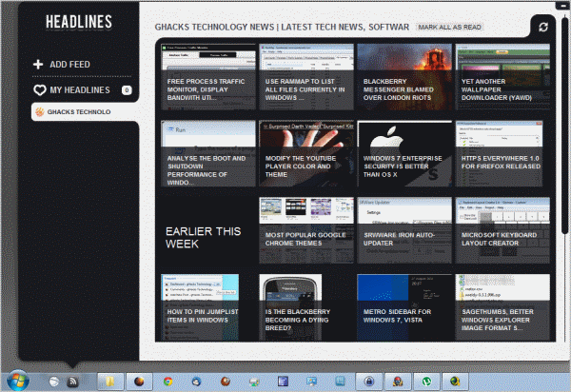Viewport: 571px width, 392px height.
Task: Open Google Chrome from the taskbar
Action: (167, 380)
